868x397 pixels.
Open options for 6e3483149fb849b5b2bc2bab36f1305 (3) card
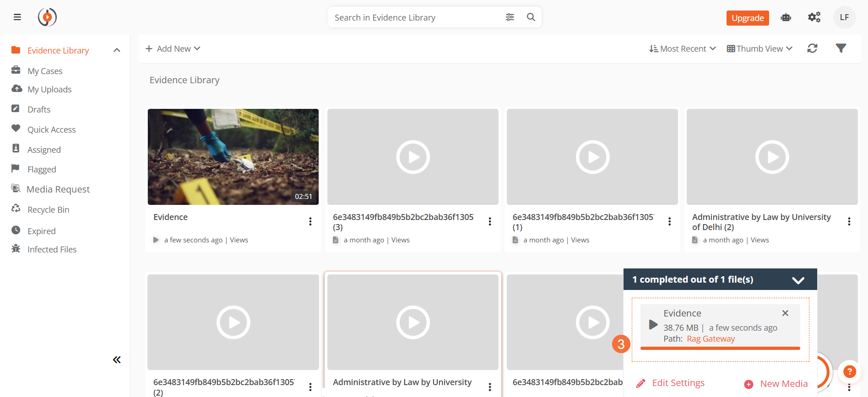[x=490, y=222]
